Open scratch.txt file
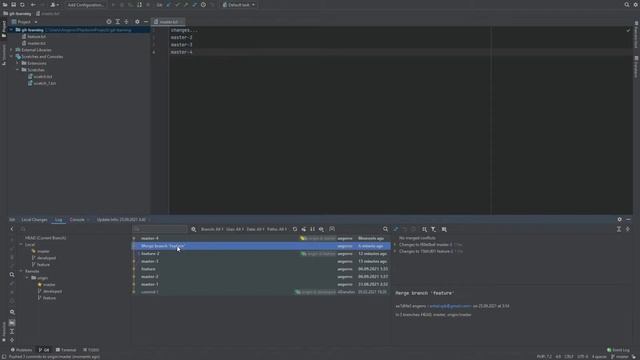 click(x=40, y=76)
